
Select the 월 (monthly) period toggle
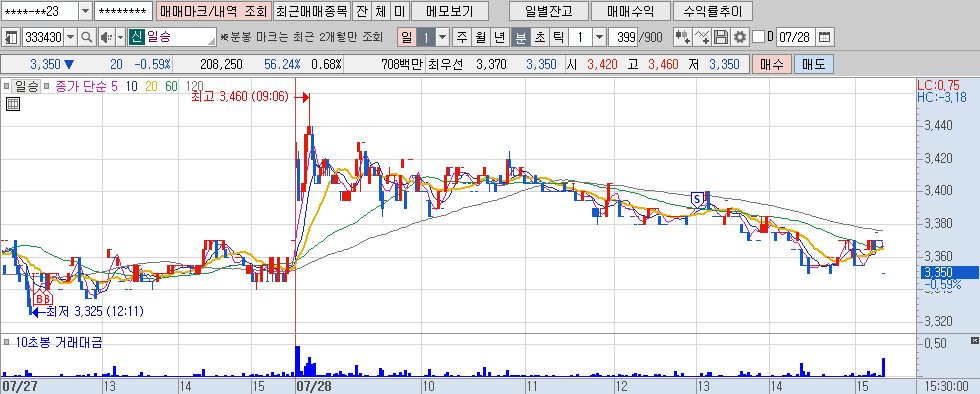[481, 38]
